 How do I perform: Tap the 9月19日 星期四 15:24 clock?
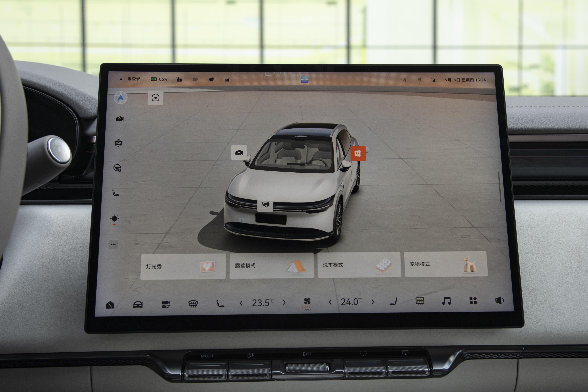[x=465, y=80]
